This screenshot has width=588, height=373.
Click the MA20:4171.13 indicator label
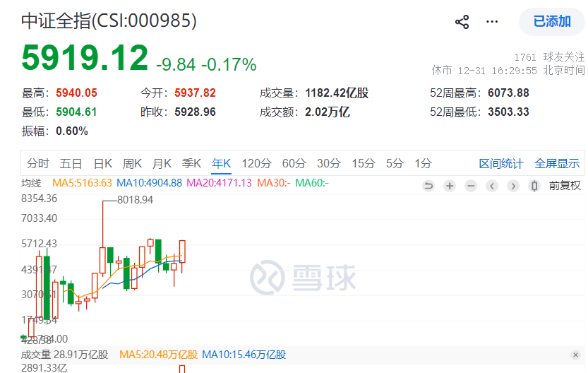tap(220, 183)
